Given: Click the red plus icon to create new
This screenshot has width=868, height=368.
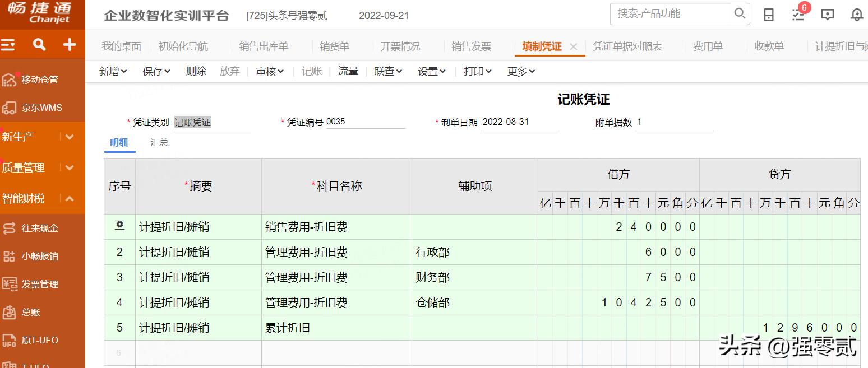Looking at the screenshot, I should tap(68, 44).
